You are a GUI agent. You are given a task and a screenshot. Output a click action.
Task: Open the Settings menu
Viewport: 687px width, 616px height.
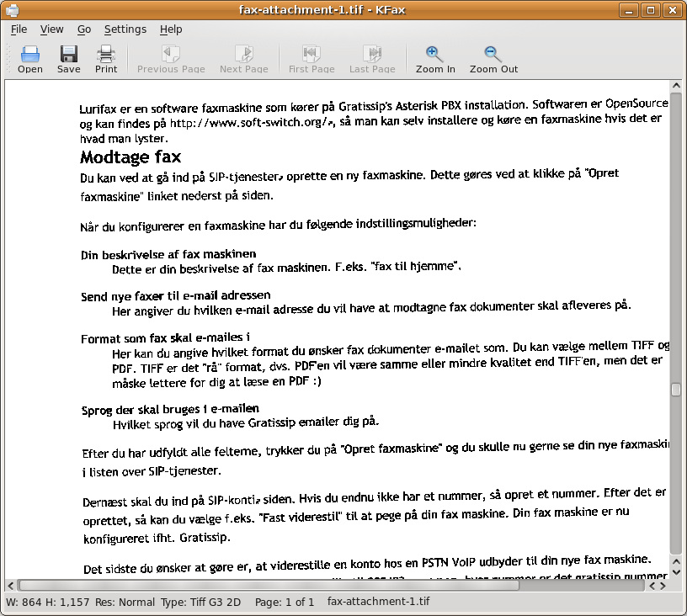point(125,29)
